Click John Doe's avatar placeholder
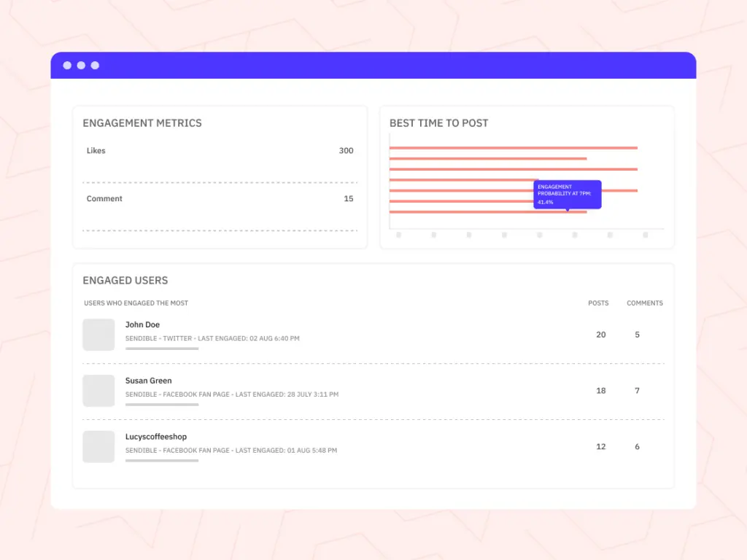747x560 pixels. pyautogui.click(x=98, y=335)
